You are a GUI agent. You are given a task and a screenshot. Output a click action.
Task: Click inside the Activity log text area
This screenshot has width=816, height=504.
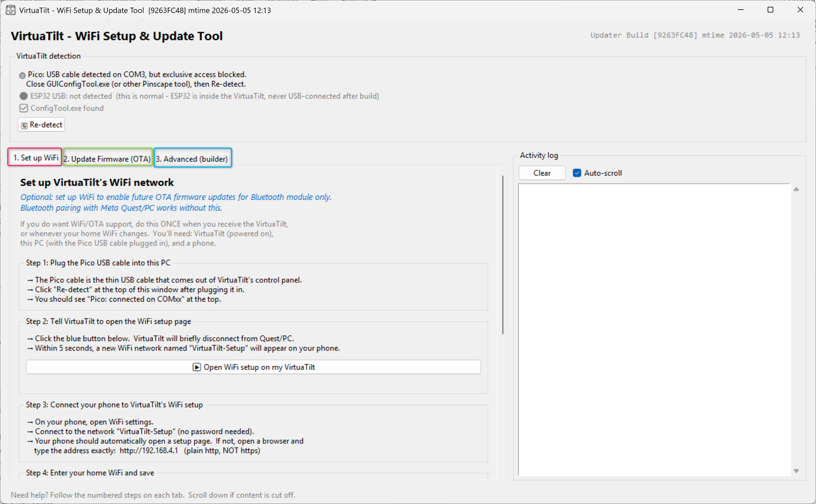click(x=654, y=330)
